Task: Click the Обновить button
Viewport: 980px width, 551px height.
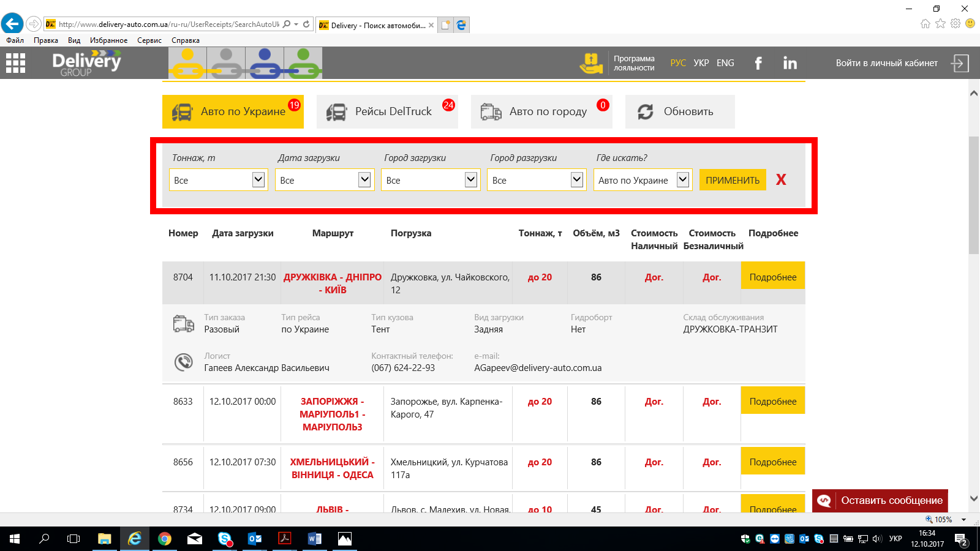Action: [680, 111]
